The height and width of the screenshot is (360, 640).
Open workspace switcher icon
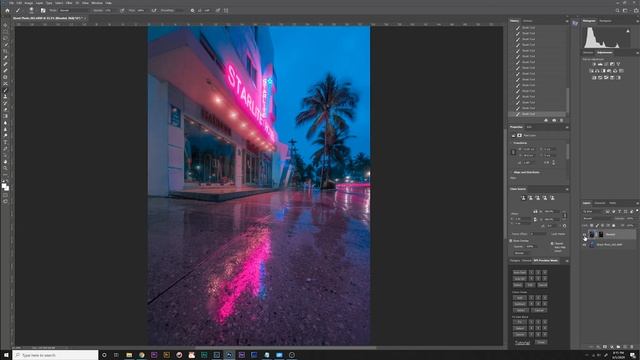click(625, 11)
